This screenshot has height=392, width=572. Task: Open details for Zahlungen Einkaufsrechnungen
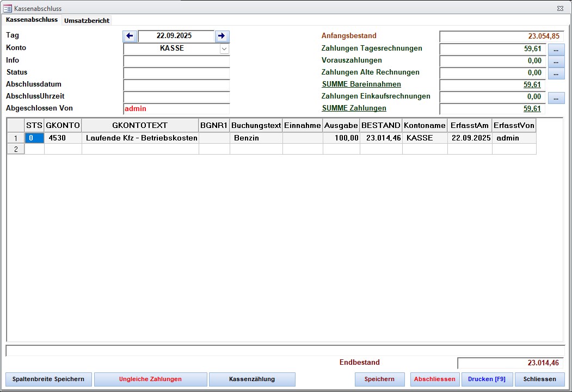[556, 98]
